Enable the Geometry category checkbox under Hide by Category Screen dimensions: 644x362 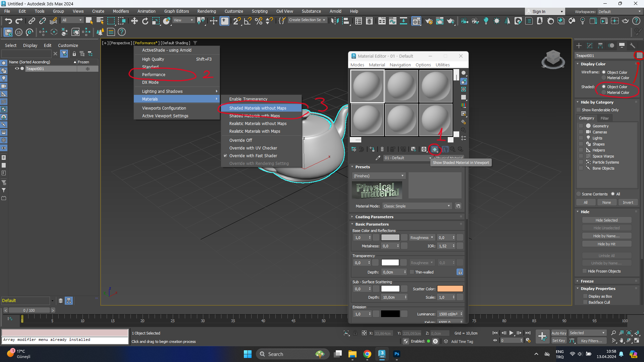tap(581, 126)
